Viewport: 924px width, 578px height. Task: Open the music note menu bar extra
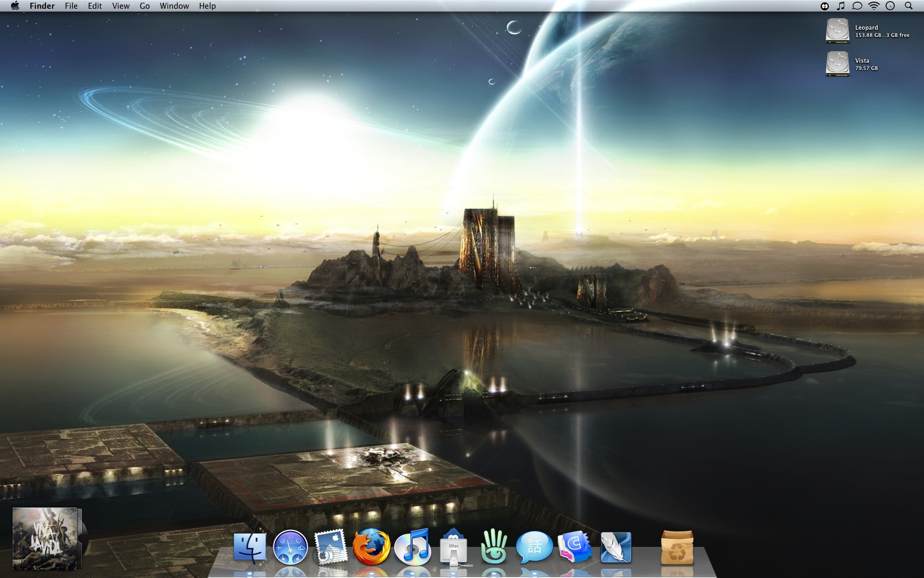tap(840, 6)
